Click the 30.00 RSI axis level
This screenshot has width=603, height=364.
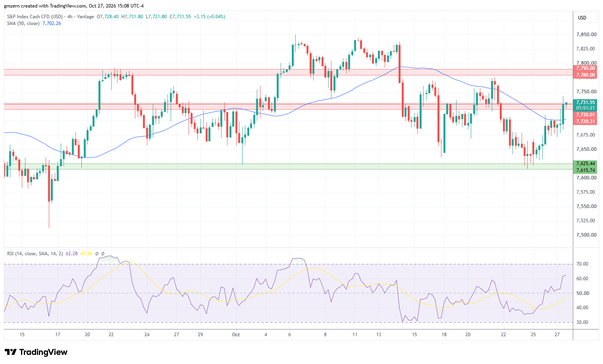[582, 322]
